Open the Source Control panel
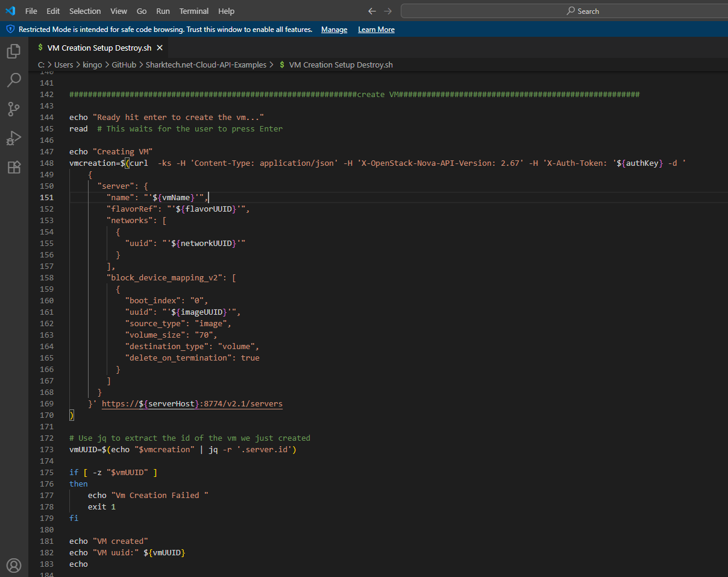728x577 pixels. coord(13,109)
